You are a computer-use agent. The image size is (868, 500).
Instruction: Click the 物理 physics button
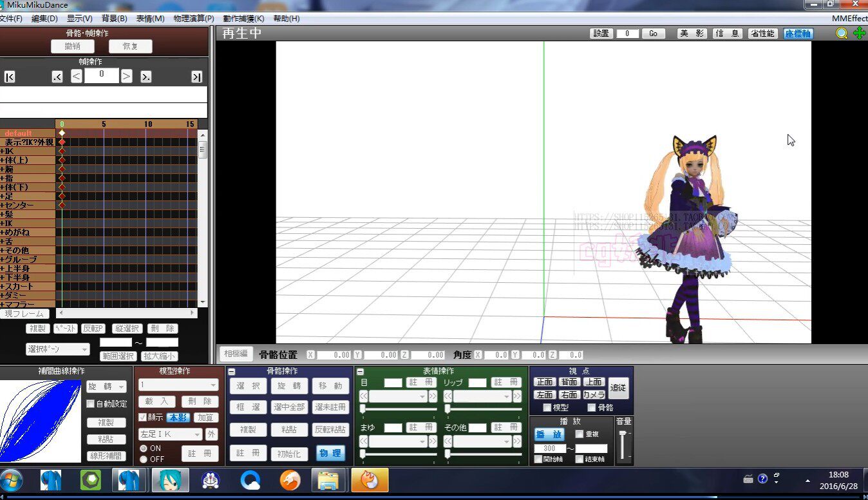click(330, 453)
